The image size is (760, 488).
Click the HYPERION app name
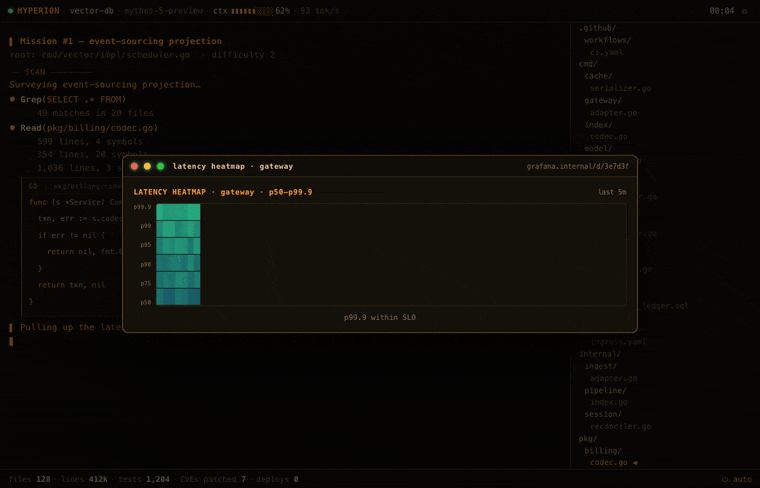pos(38,11)
